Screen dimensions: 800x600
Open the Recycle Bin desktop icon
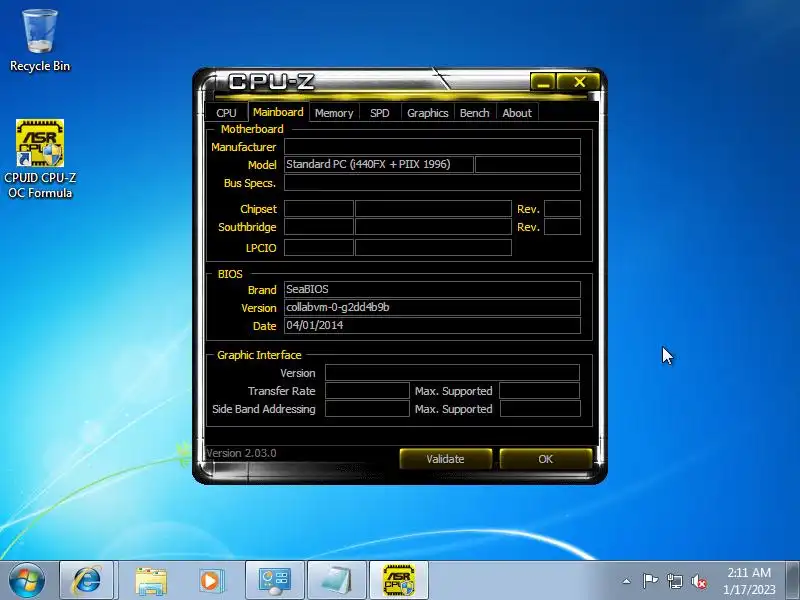[x=40, y=41]
